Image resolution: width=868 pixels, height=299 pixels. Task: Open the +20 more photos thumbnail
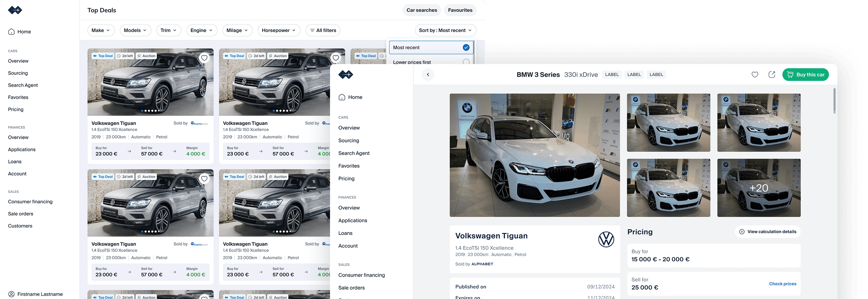click(x=759, y=188)
